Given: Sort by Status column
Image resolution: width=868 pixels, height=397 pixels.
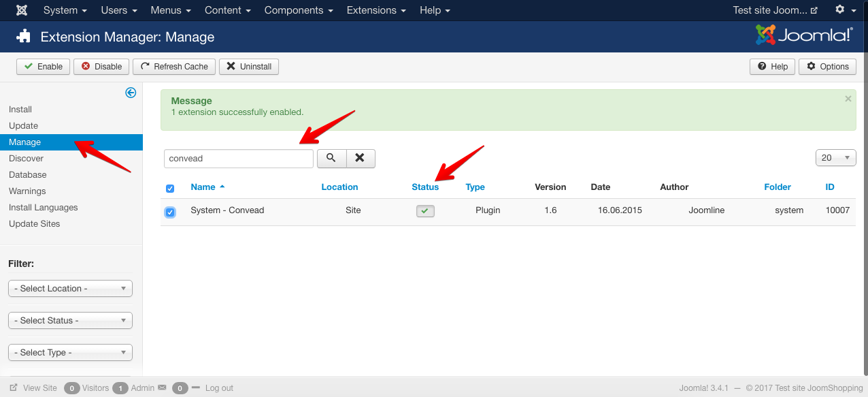Looking at the screenshot, I should pyautogui.click(x=425, y=187).
